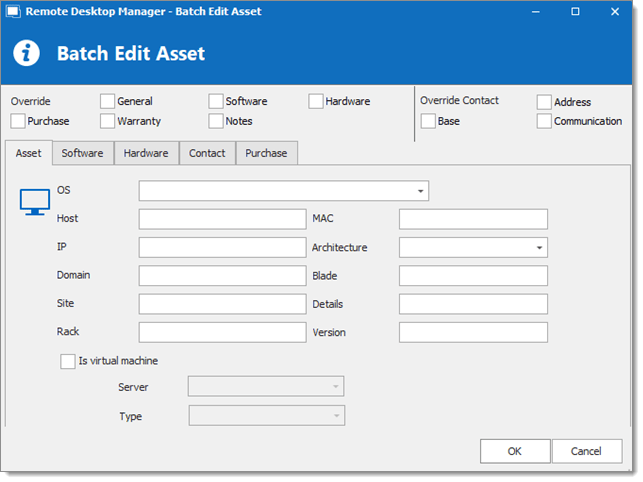Switch to the Asset tab
The height and width of the screenshot is (482, 643).
(29, 153)
